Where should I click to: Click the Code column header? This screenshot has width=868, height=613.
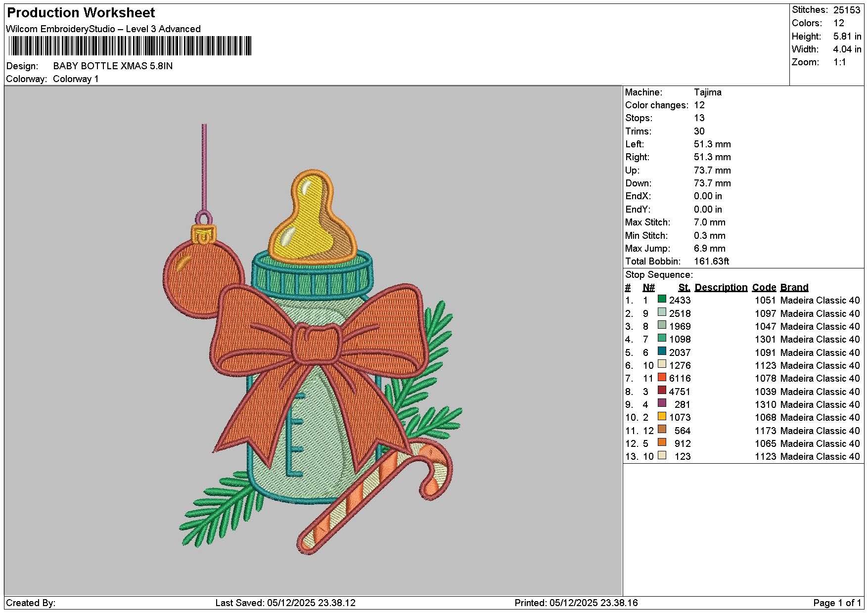click(764, 287)
